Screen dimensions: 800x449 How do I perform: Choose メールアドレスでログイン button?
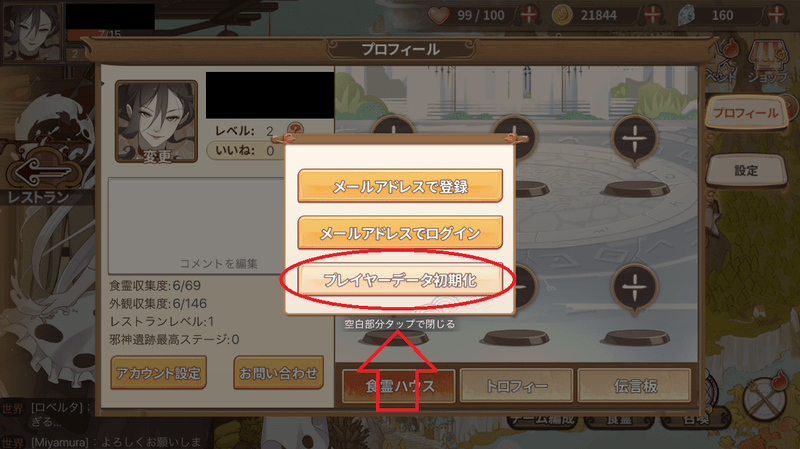click(x=401, y=233)
